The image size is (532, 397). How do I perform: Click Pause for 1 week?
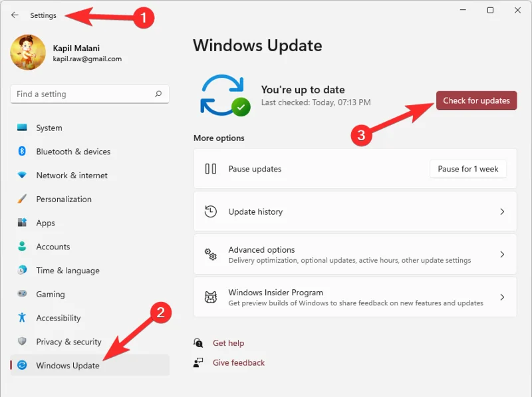(x=468, y=169)
